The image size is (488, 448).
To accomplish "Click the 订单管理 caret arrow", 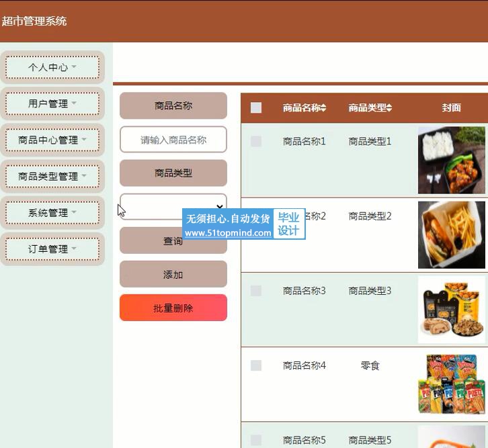I will coord(74,248).
